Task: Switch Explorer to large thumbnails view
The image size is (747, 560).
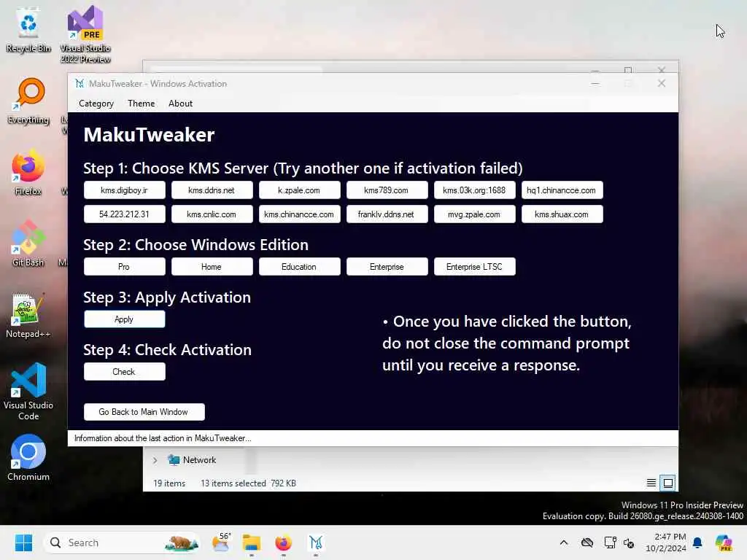Action: pos(668,483)
